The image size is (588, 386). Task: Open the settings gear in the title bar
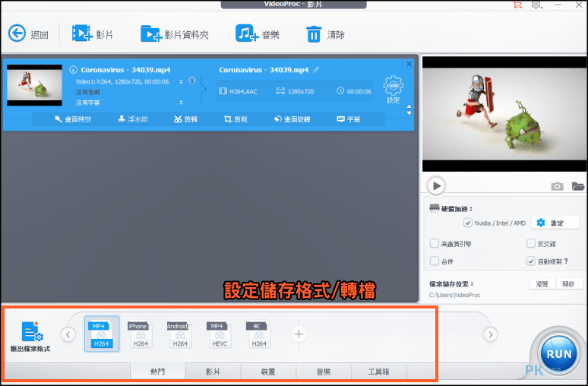pyautogui.click(x=536, y=5)
